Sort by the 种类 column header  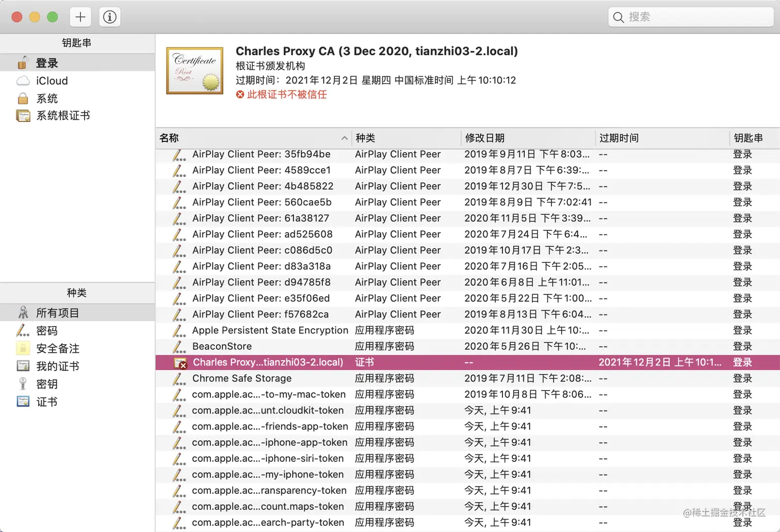(406, 138)
